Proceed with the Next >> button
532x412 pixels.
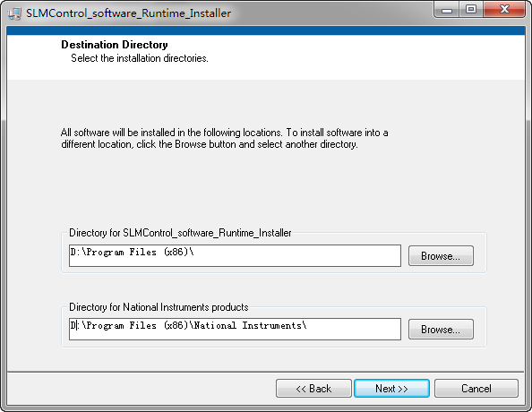(x=391, y=388)
